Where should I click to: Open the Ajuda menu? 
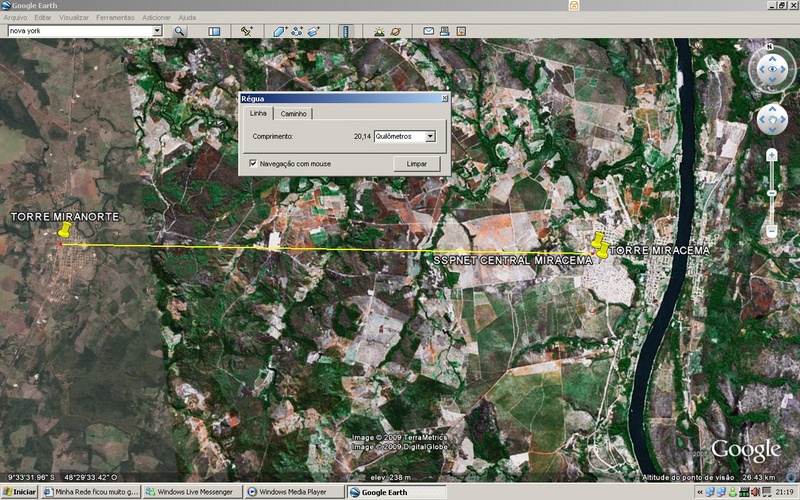pyautogui.click(x=187, y=17)
